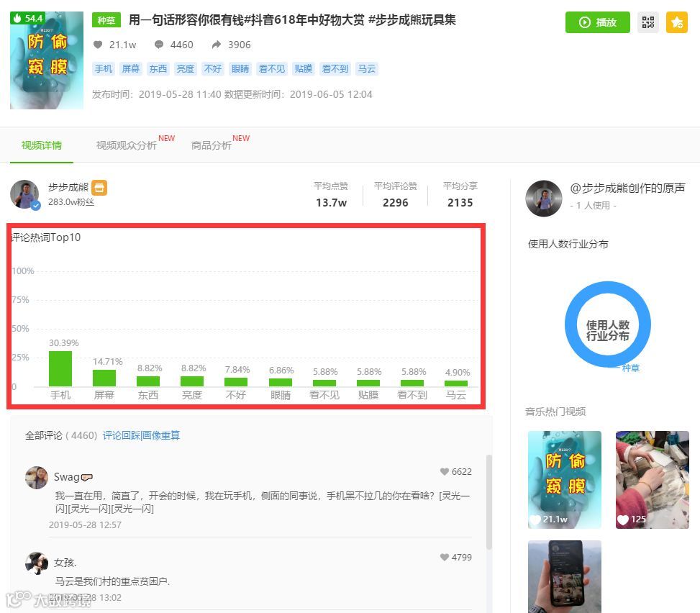
Task: Click the 种草 label on the donut chart
Action: coord(630,368)
